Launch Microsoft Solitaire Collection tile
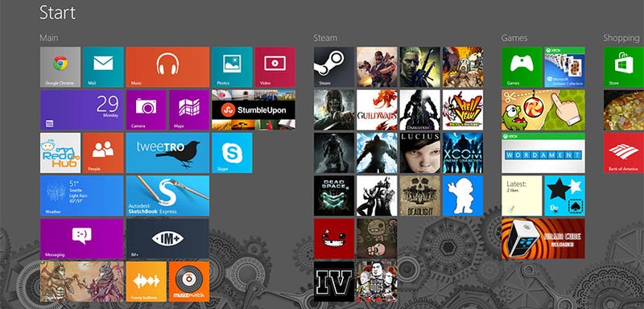 (x=565, y=67)
